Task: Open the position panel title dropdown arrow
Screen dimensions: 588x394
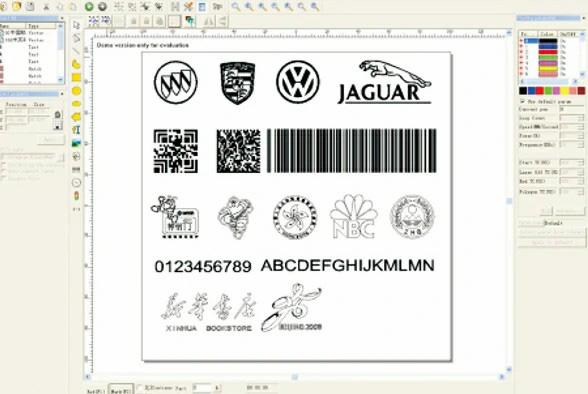Action: coord(62,94)
